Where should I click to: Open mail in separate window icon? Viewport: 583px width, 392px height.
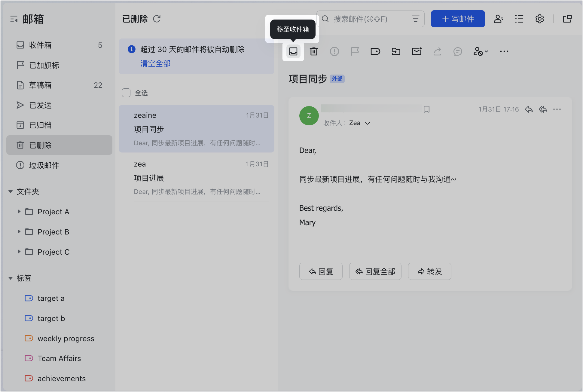pos(567,19)
